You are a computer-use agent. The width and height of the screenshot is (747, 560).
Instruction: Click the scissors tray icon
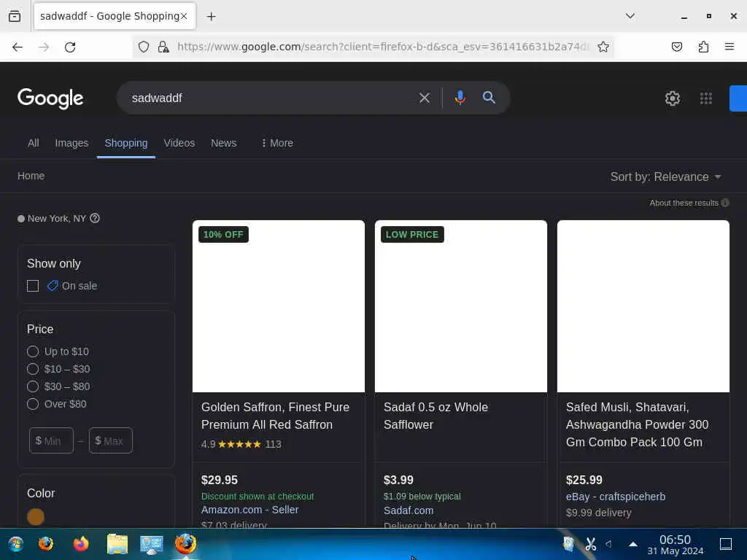click(x=591, y=544)
